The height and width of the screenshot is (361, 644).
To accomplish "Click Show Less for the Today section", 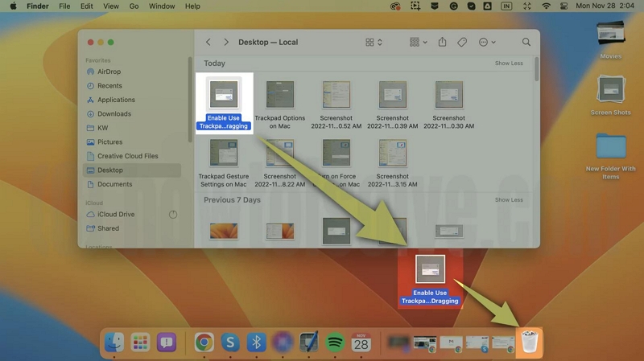I will [x=509, y=64].
